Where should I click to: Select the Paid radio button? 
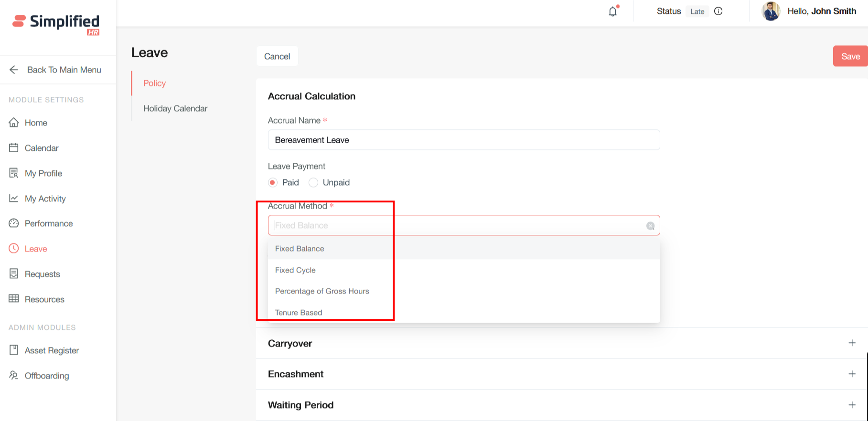(273, 183)
